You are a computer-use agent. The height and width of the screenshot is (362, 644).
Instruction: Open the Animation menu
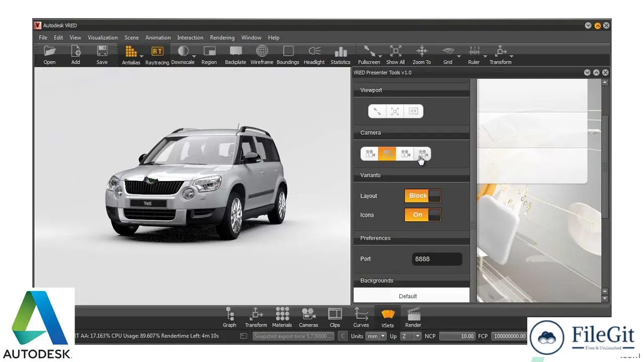(158, 38)
